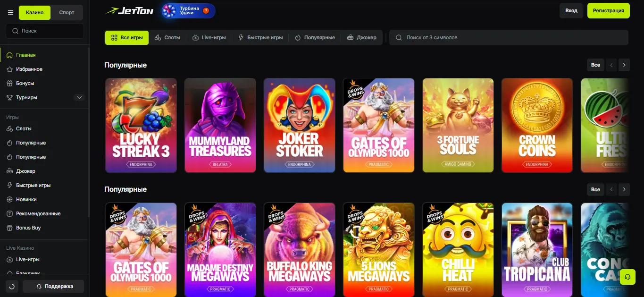Select the Все игры filter tab

pyautogui.click(x=127, y=38)
